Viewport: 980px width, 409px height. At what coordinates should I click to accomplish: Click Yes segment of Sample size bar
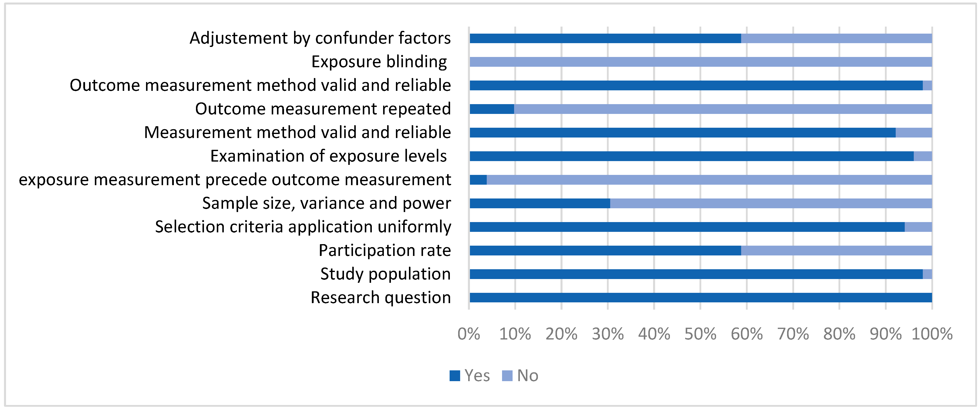pyautogui.click(x=539, y=203)
